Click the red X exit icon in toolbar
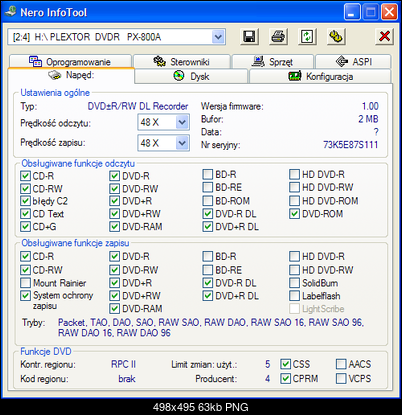This screenshot has height=415, width=402. pyautogui.click(x=384, y=37)
